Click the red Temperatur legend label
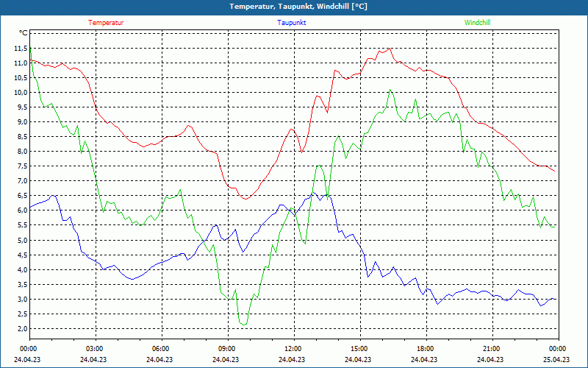Screen dimensions: 588x368 tap(106, 23)
